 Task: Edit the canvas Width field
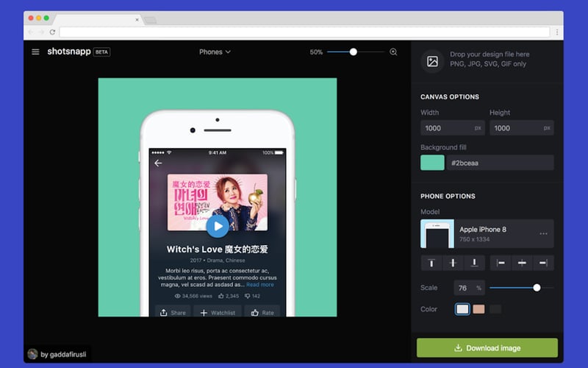452,128
